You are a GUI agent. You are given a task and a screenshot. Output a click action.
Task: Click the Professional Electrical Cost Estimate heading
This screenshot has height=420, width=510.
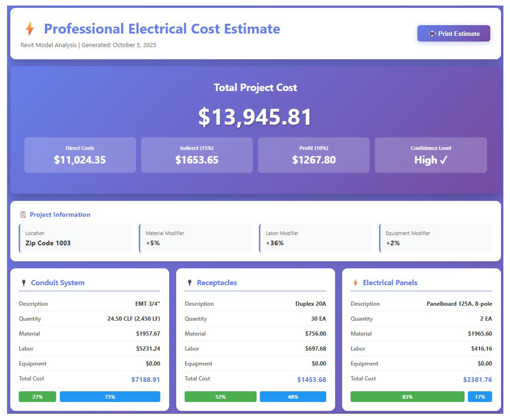[162, 29]
